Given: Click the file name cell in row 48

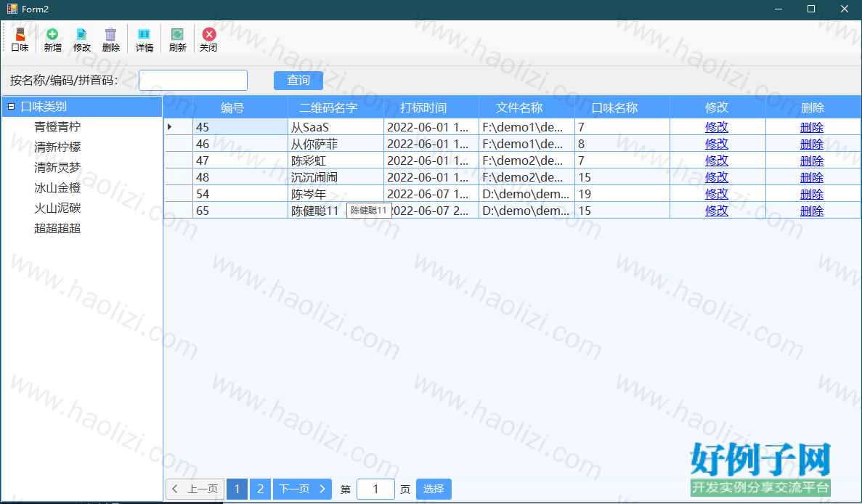Looking at the screenshot, I should [x=526, y=177].
